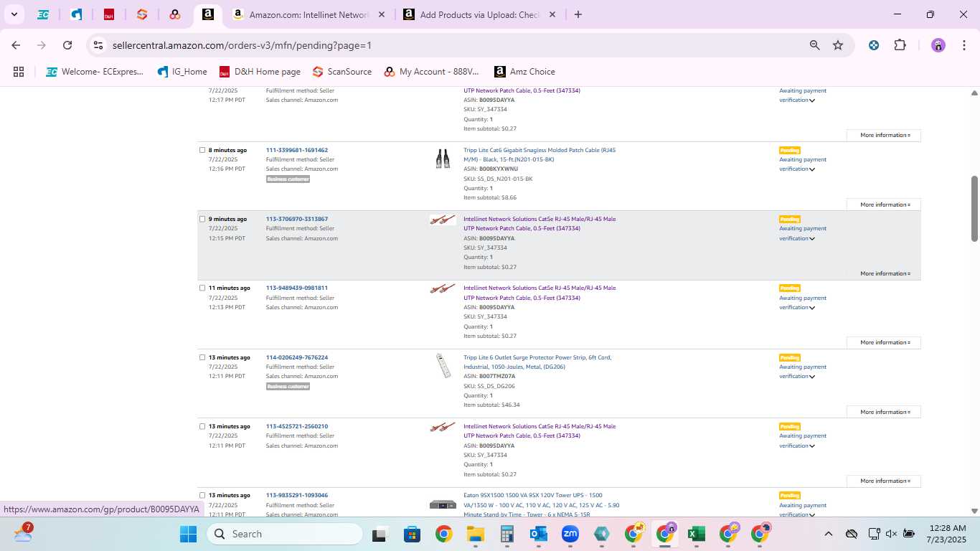Expand payment verification chevron for order 113-9489439-0981811

click(x=812, y=308)
